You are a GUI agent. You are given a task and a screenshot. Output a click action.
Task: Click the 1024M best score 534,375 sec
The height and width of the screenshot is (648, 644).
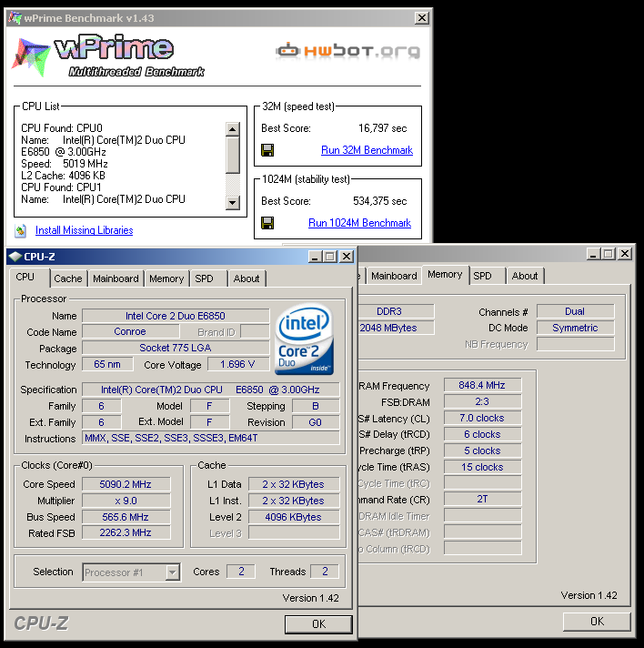tap(379, 201)
